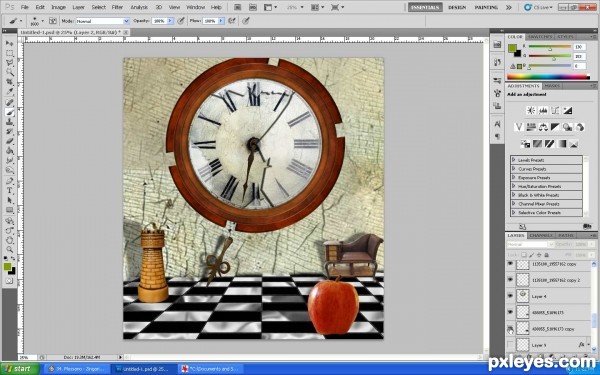Hide the 436655_51696175 layer

pos(510,312)
